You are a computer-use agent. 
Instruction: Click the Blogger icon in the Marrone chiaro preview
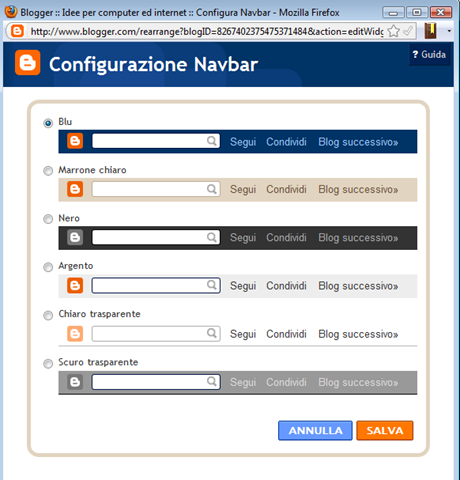[x=75, y=189]
